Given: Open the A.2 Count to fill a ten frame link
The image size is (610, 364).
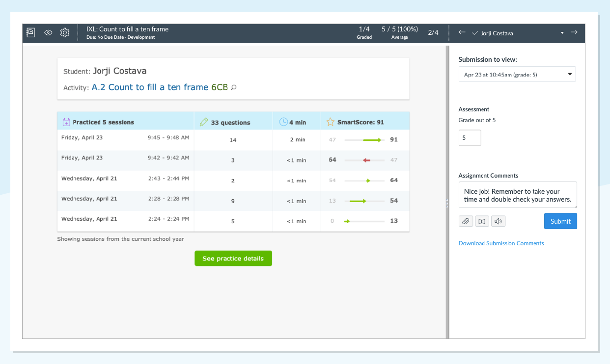Looking at the screenshot, I should point(150,87).
